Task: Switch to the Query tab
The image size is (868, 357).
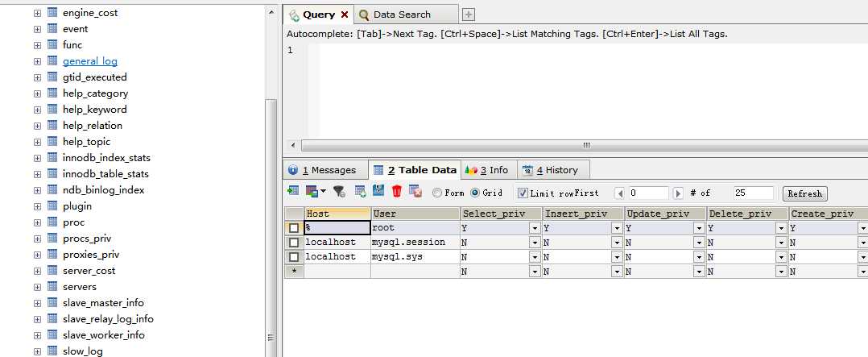Action: click(x=318, y=15)
